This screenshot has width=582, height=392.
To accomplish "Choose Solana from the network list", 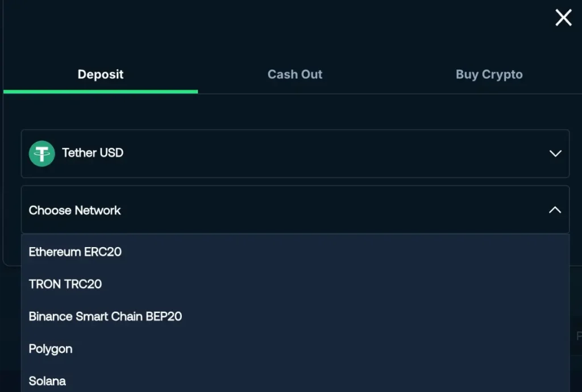I will coord(47,381).
